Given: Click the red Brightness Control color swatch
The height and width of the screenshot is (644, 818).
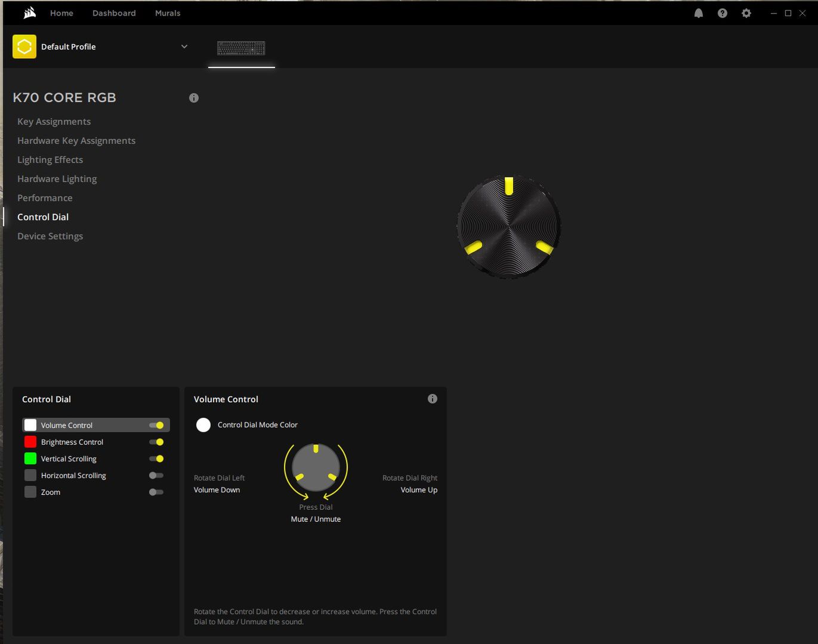Looking at the screenshot, I should [x=30, y=442].
